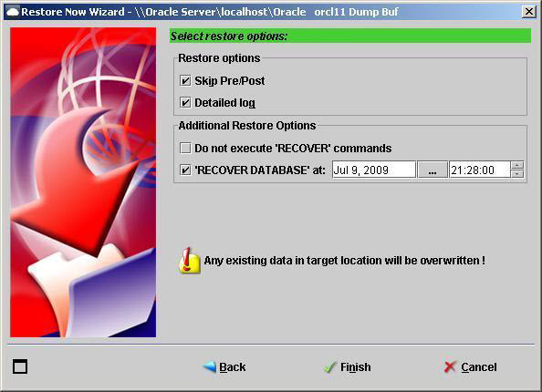The image size is (542, 392).
Task: Increase time with the up spinner arrow
Action: click(x=517, y=165)
